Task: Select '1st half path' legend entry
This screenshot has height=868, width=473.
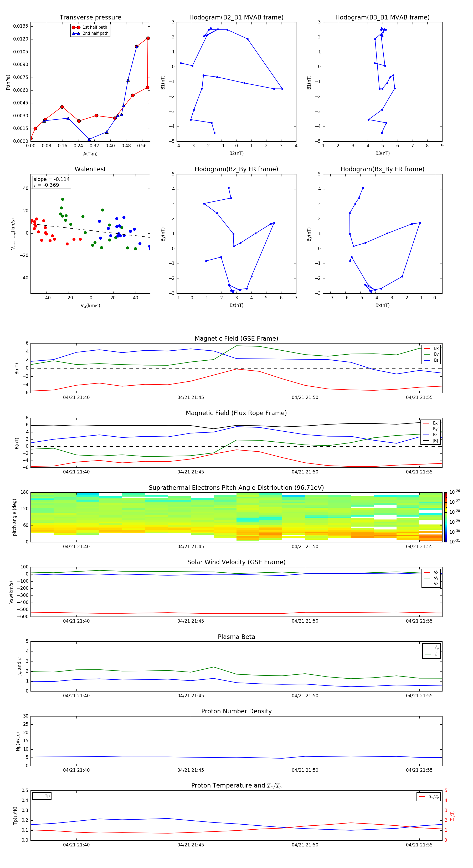Action: 90,27
